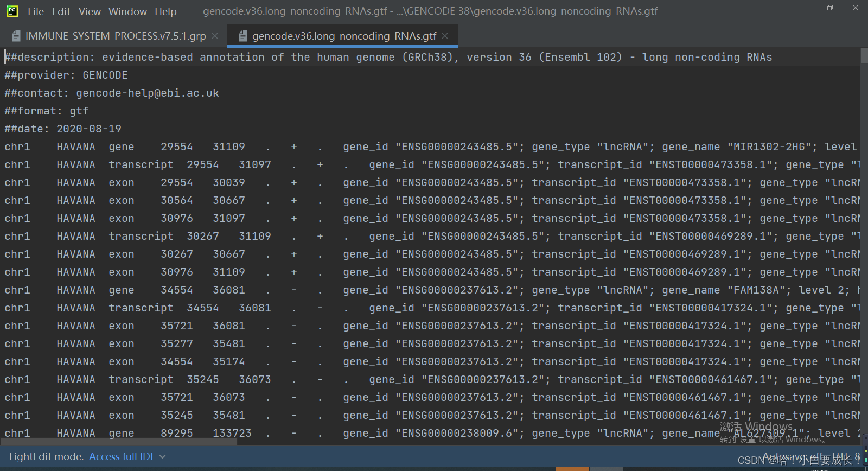Click the vertical scrollbar thumb
868x471 pixels.
click(x=864, y=56)
